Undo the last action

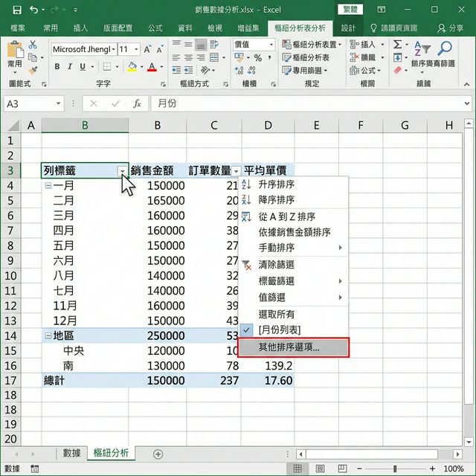click(33, 10)
